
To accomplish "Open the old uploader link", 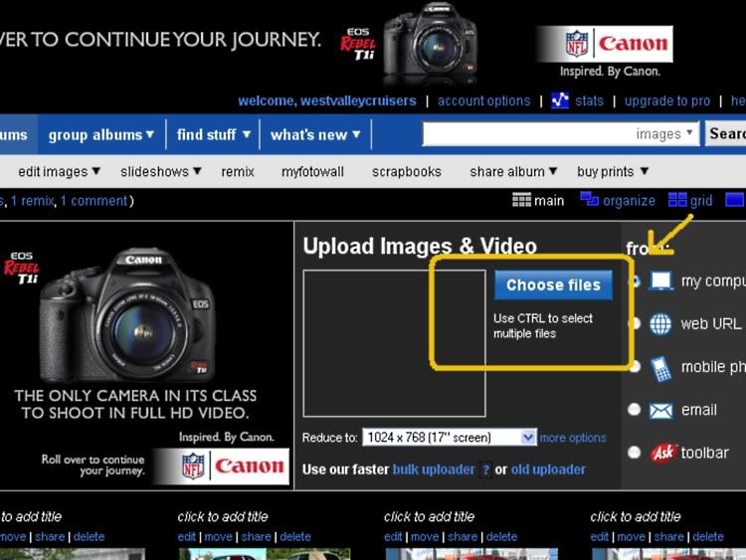I will coord(548,469).
